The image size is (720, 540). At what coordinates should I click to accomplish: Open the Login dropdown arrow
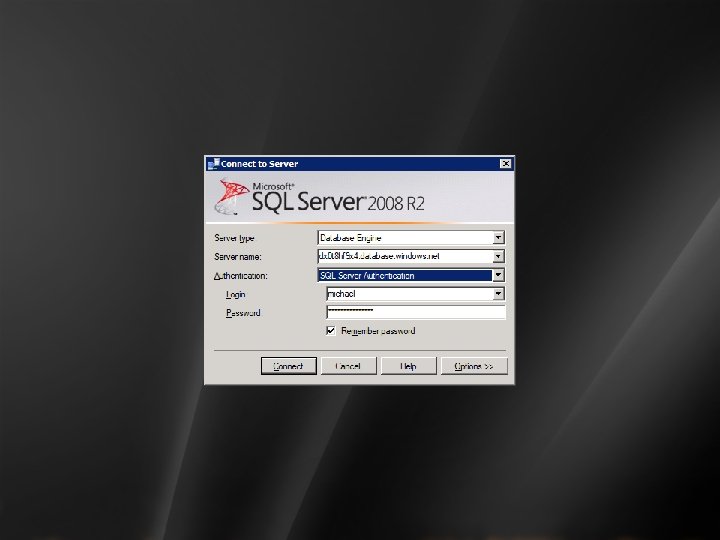(498, 293)
